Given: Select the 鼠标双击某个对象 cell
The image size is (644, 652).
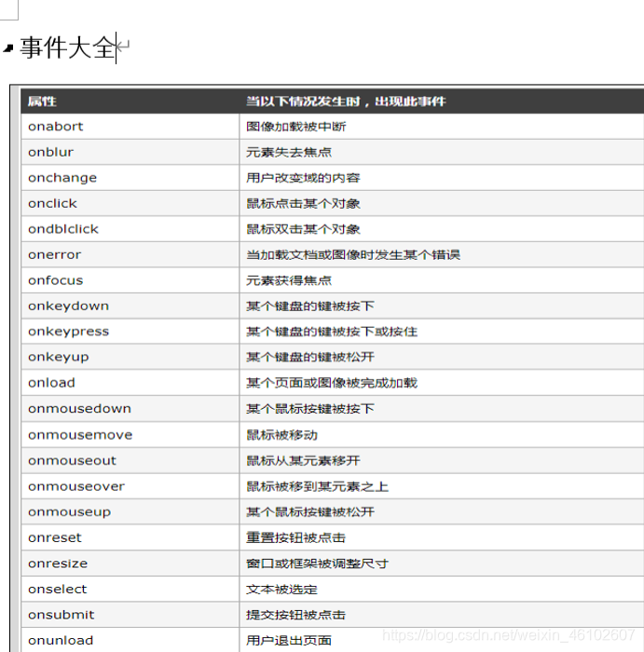Looking at the screenshot, I should pos(442,229).
